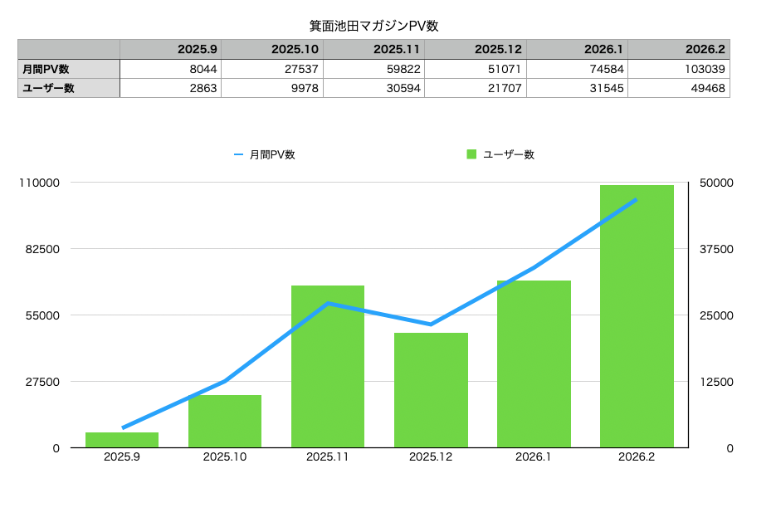This screenshot has height=532, width=776.
Task: Click the table cell with value 30594
Action: click(374, 88)
